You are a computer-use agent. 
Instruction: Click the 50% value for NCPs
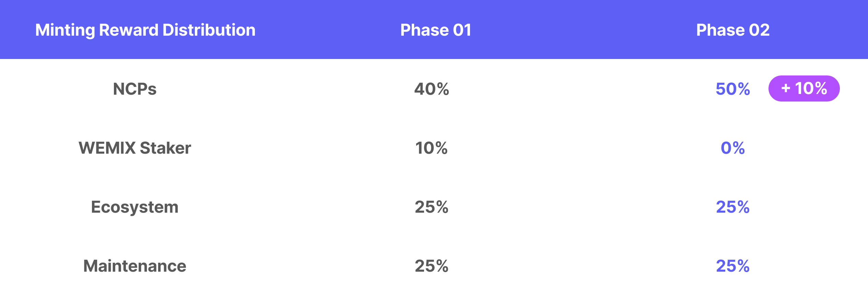coord(733,89)
